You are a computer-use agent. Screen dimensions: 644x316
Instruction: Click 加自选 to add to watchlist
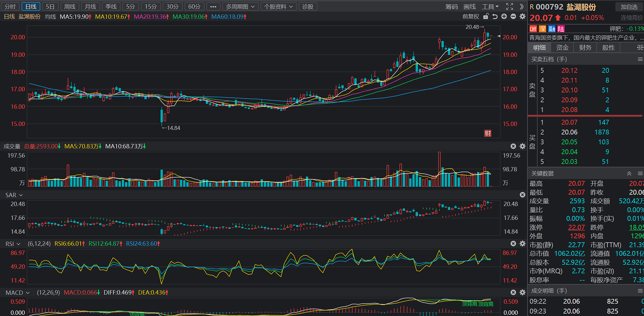coord(629,7)
